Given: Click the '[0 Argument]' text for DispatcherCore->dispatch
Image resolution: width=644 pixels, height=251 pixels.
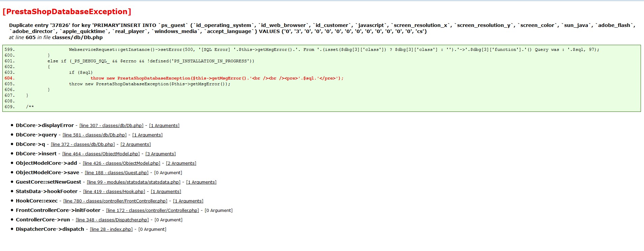Looking at the screenshot, I should pyautogui.click(x=152, y=229).
